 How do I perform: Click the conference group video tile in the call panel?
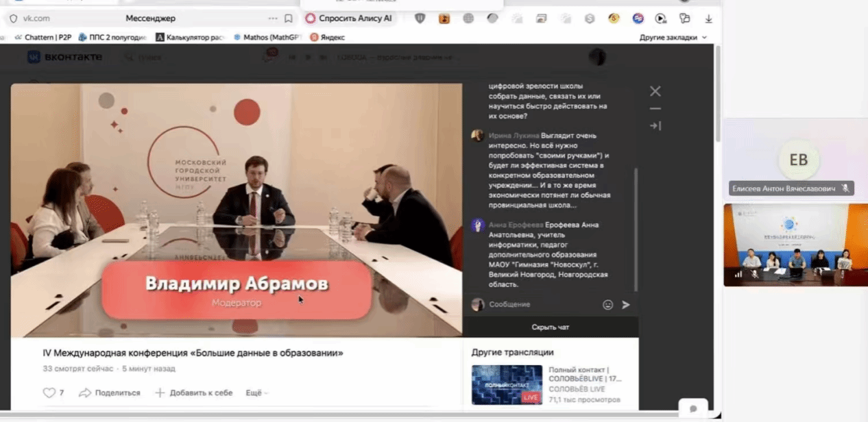[x=795, y=245]
